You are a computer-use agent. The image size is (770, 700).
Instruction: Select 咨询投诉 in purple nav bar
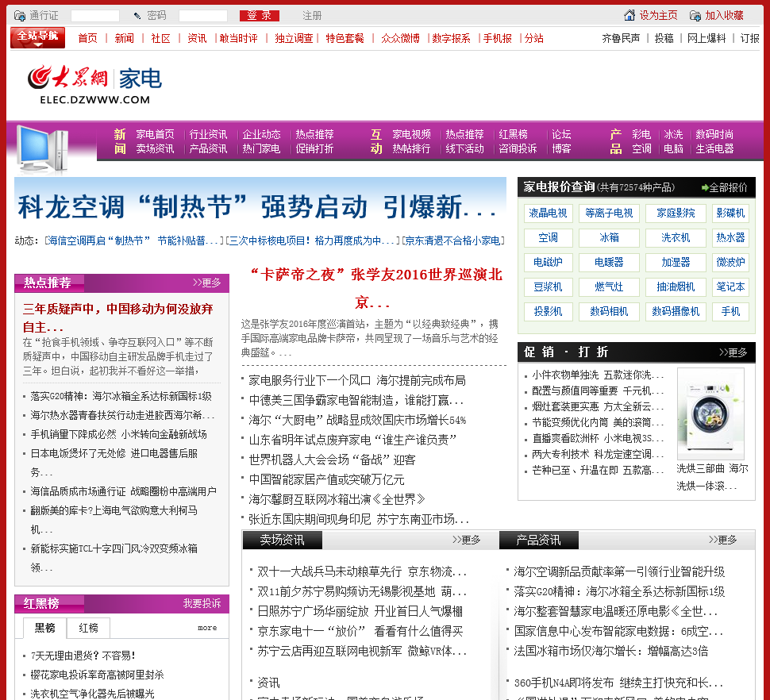click(518, 148)
